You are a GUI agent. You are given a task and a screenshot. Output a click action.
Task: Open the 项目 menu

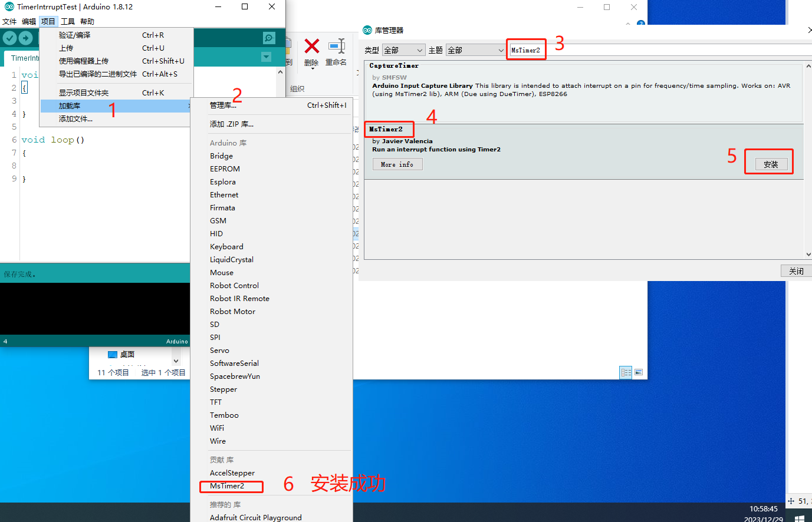click(x=48, y=21)
